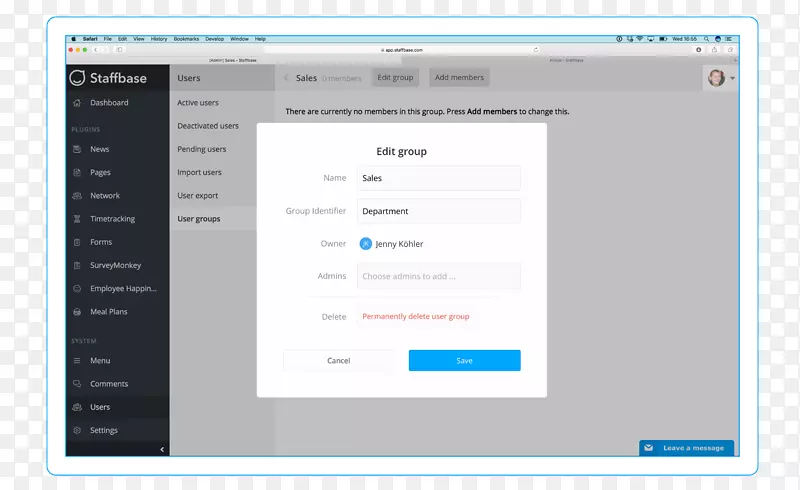Image resolution: width=800 pixels, height=490 pixels.
Task: Click the envelope icon on Leave a message
Action: (648, 448)
